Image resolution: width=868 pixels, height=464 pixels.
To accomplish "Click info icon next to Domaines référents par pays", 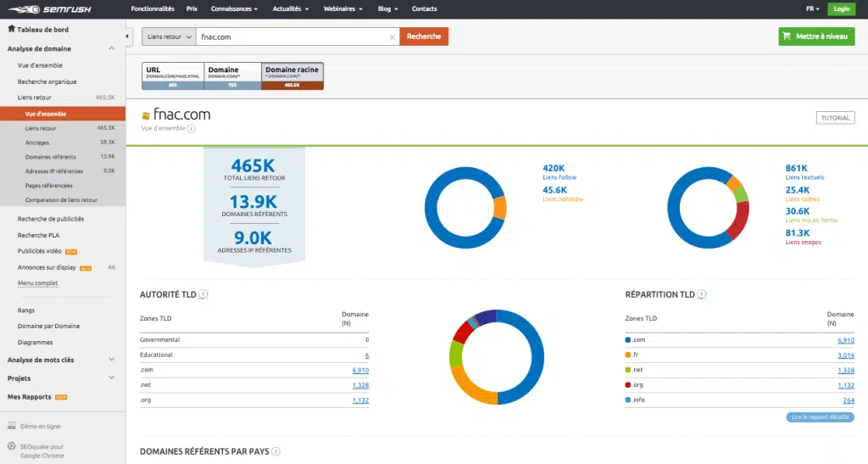I will coord(275,452).
